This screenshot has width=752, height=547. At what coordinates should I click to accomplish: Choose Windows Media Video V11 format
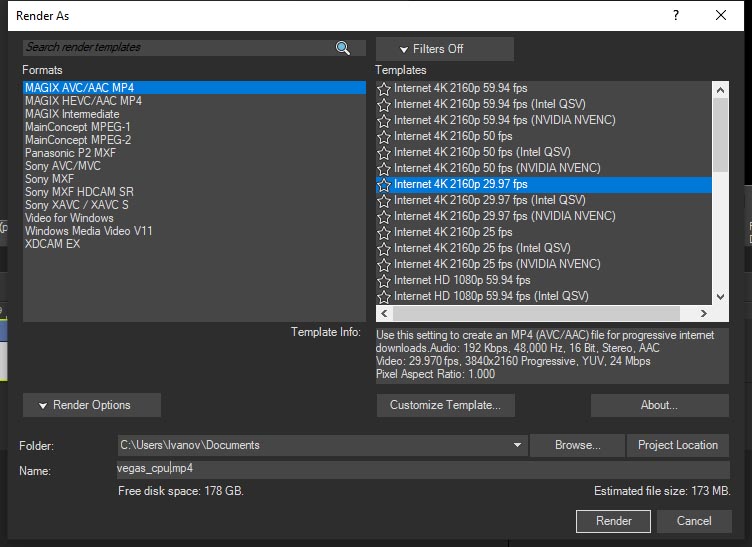click(x=194, y=230)
